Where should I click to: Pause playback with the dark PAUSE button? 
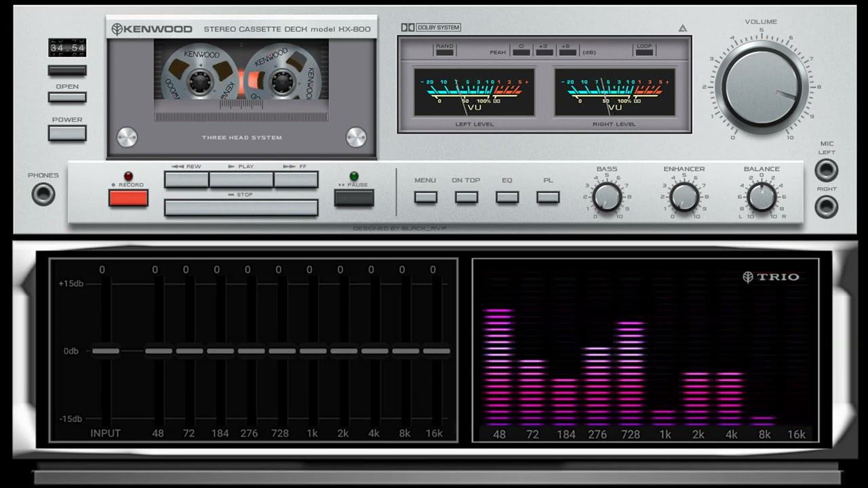click(x=354, y=198)
